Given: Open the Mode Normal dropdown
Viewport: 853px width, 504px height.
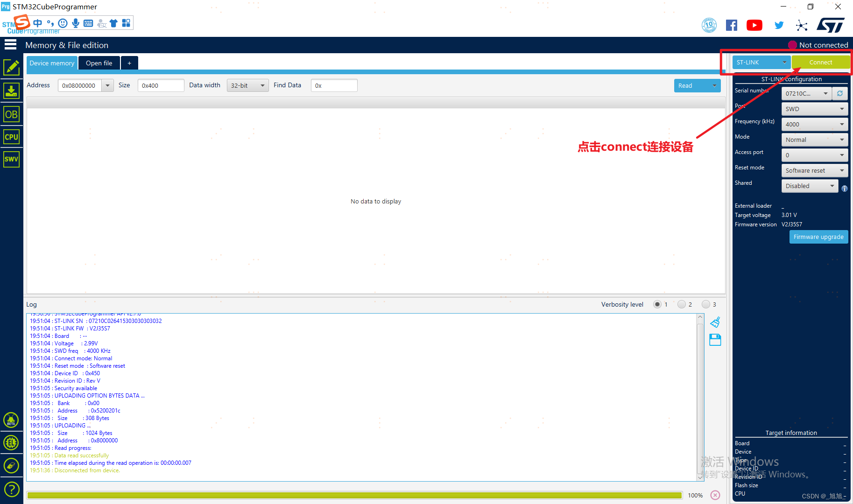Looking at the screenshot, I should click(x=815, y=140).
